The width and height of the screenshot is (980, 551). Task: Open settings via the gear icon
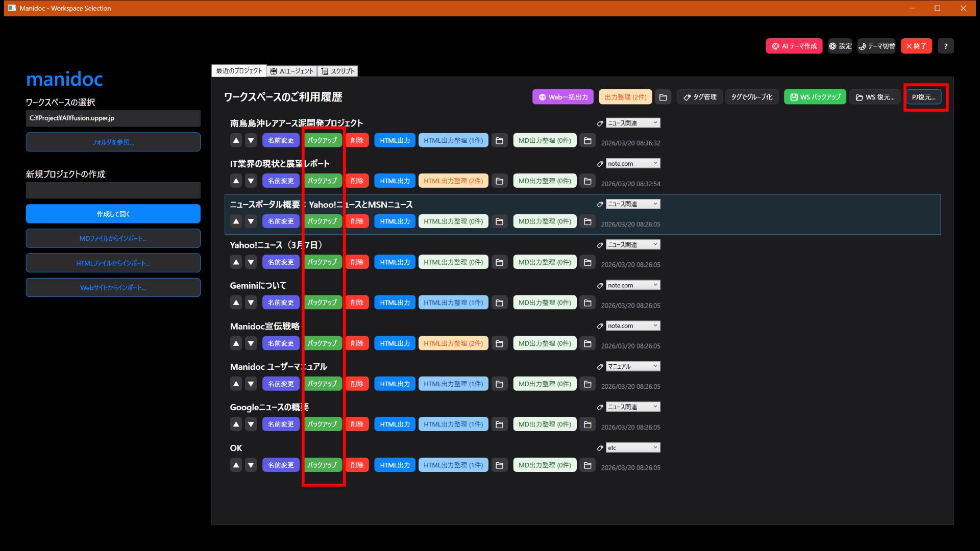(839, 46)
